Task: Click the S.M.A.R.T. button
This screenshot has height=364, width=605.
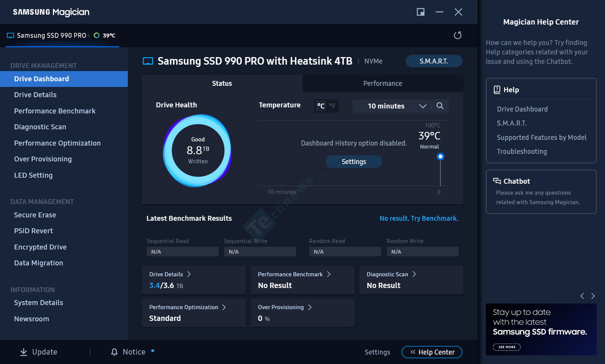Action: click(x=434, y=61)
